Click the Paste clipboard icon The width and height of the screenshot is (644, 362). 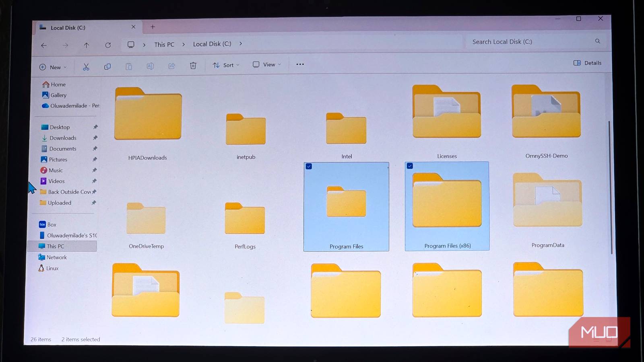(129, 66)
